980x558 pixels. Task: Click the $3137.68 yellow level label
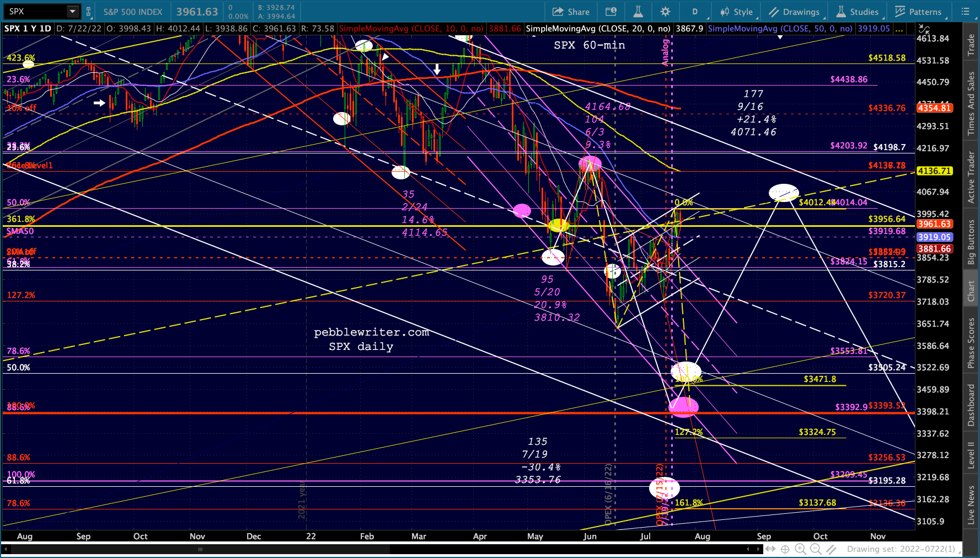(817, 503)
